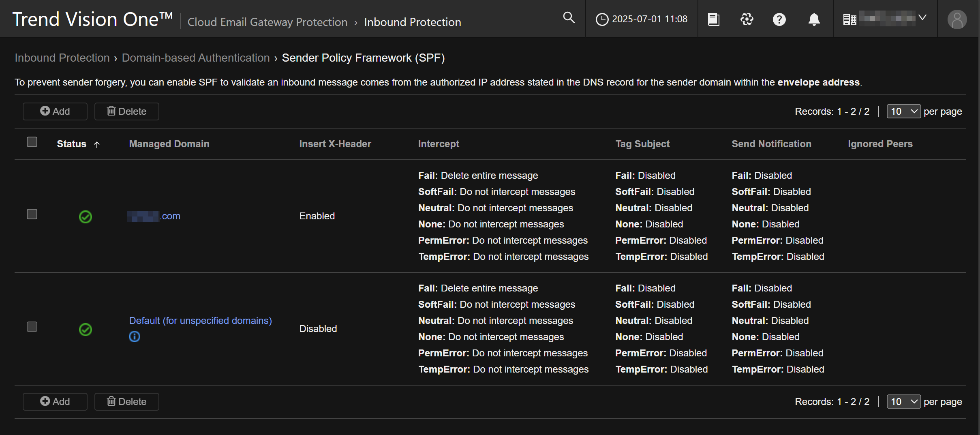The image size is (980, 435).
Task: Click the bottom Delete button
Action: tap(126, 402)
